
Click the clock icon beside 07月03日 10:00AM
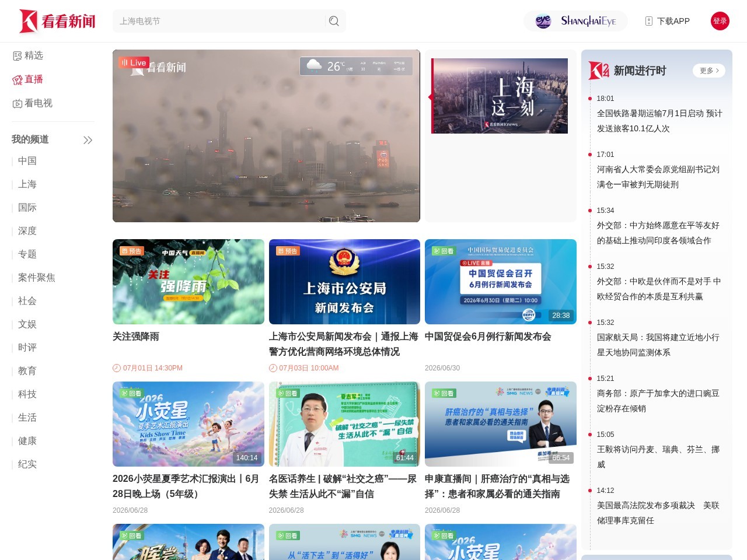273,368
